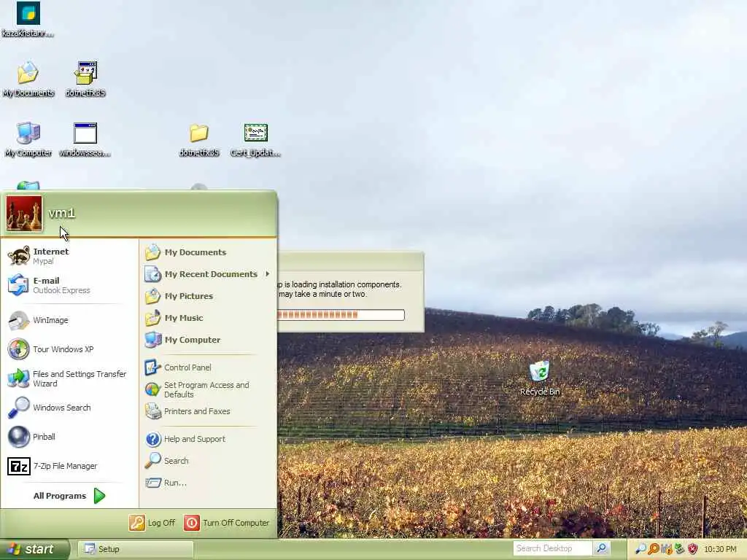Click Turn Off Computer button
The width and height of the screenshot is (747, 560).
click(x=227, y=522)
